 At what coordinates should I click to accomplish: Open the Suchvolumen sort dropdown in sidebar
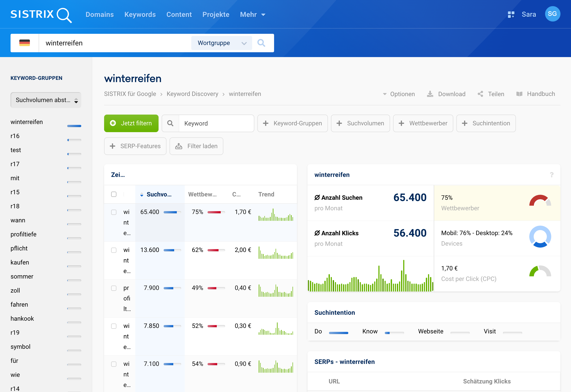46,100
